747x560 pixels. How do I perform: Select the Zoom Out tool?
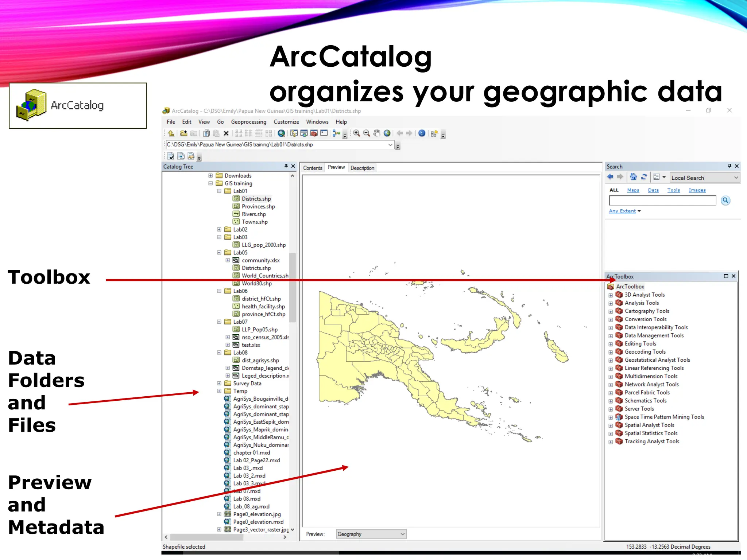[x=367, y=133]
